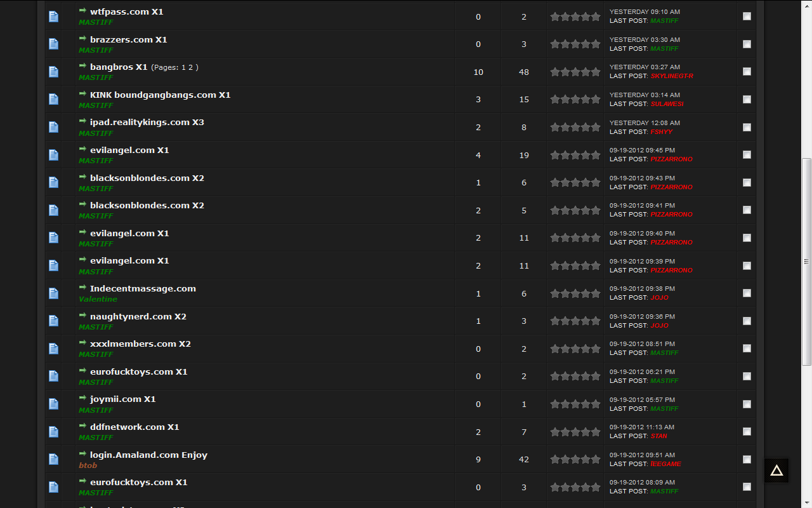The image size is (812, 508).
Task: Click the green arrow beside the joymii.com title
Action: 82,398
